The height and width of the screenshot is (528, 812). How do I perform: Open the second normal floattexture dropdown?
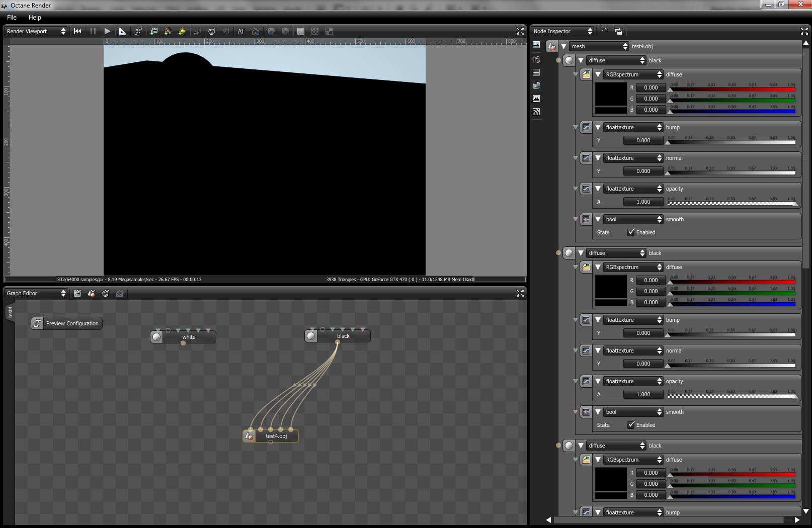634,350
